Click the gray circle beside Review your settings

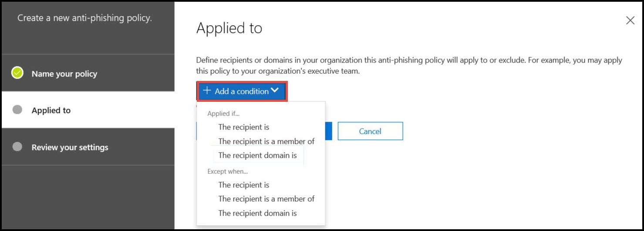click(17, 147)
